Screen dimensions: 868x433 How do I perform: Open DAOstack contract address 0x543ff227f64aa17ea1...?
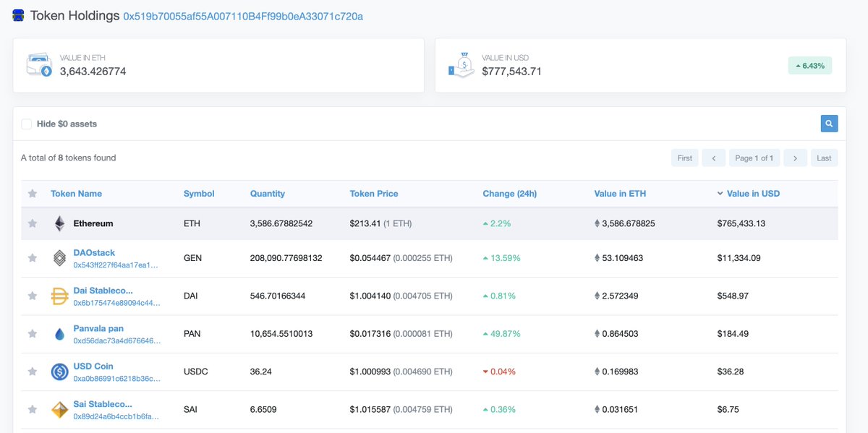(x=116, y=265)
